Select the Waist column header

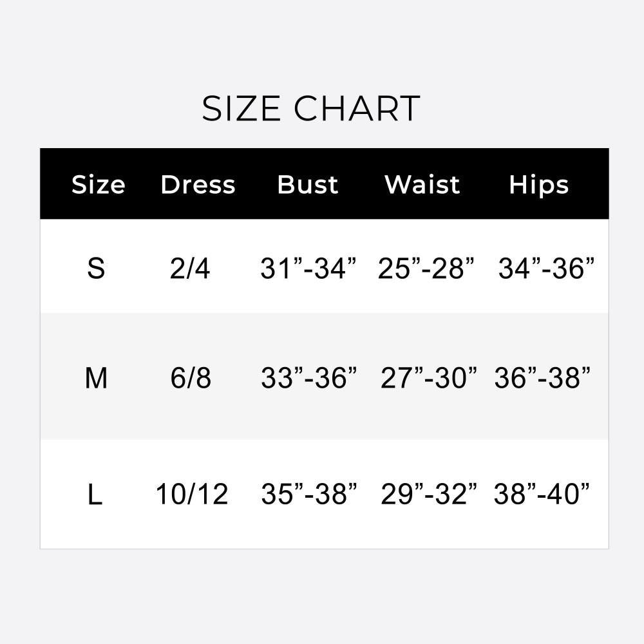[x=422, y=184]
